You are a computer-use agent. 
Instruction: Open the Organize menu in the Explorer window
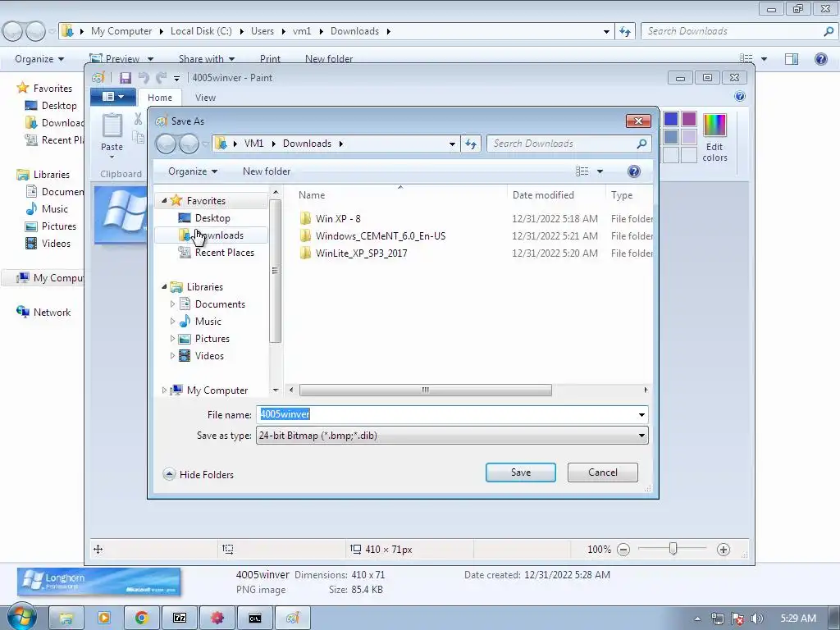39,59
